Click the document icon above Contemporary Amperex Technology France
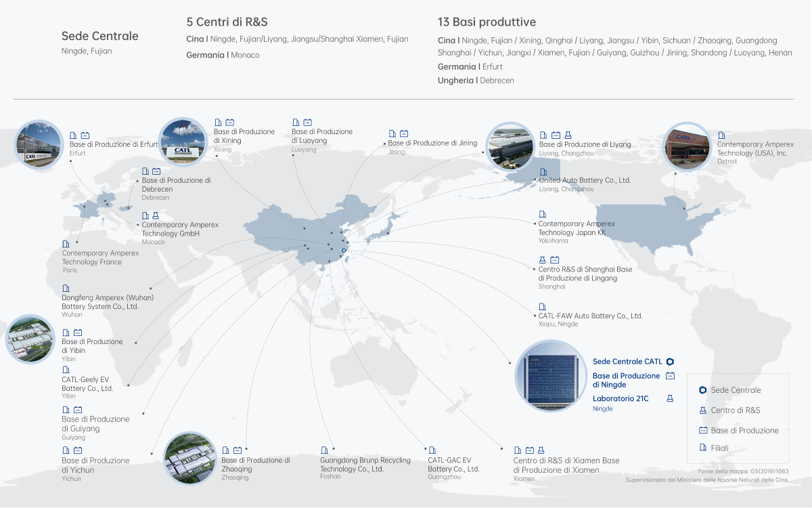Image resolution: width=812 pixels, height=508 pixels. [x=66, y=244]
